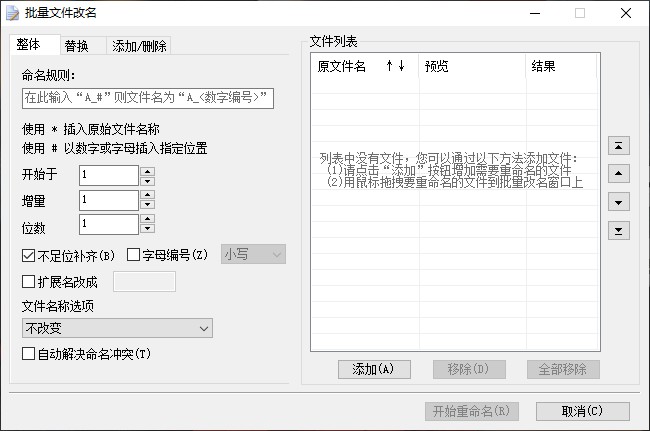Click the sort descending arrow beside 原文件名
Screen dimensions: 650x431
tap(401, 65)
